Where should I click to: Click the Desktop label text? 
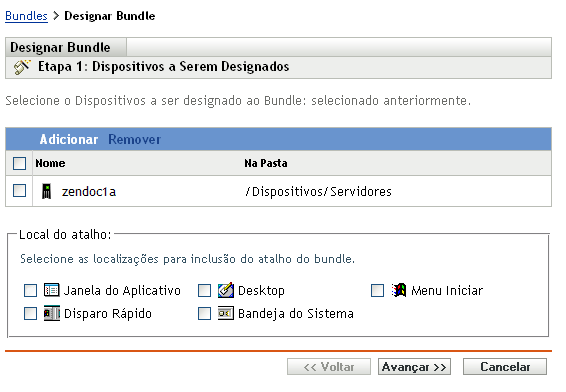[x=261, y=291]
